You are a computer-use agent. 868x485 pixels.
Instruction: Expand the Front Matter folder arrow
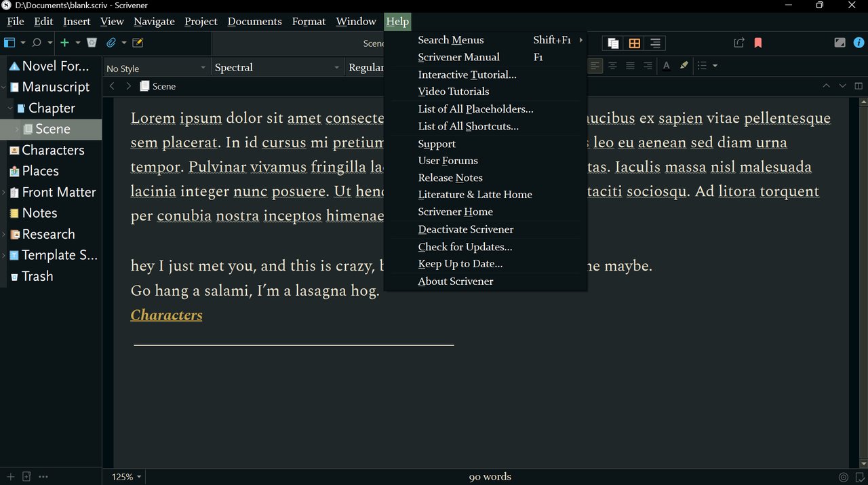click(4, 192)
